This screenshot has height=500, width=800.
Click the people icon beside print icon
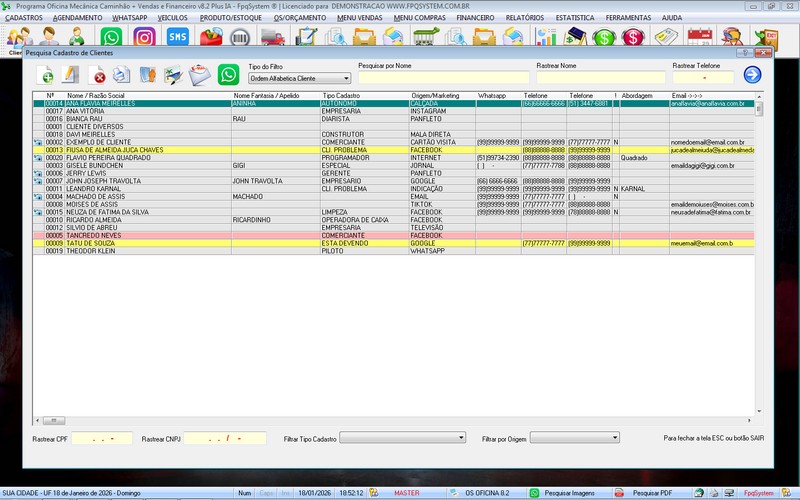(147, 75)
